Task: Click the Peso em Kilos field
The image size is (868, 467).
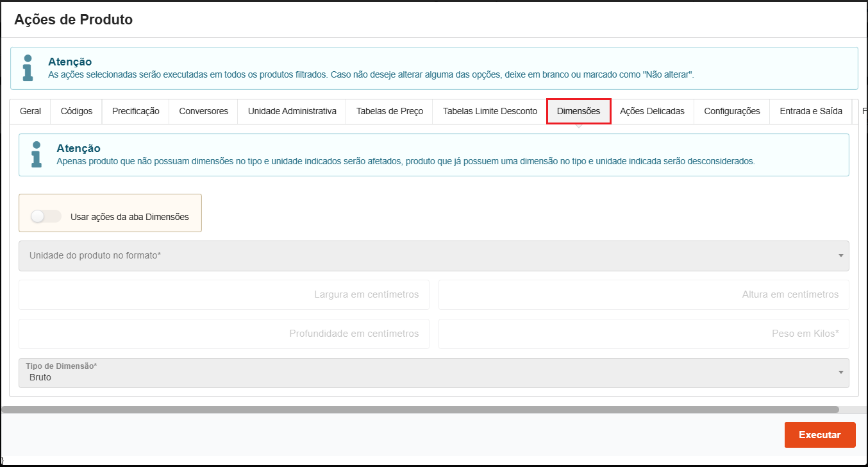Action: (x=644, y=334)
